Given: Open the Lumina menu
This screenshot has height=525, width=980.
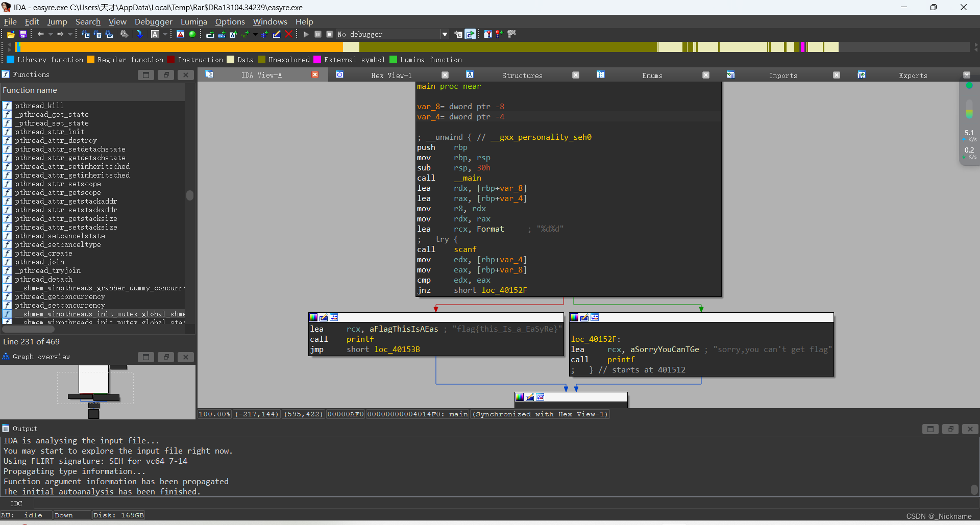Looking at the screenshot, I should (x=193, y=21).
